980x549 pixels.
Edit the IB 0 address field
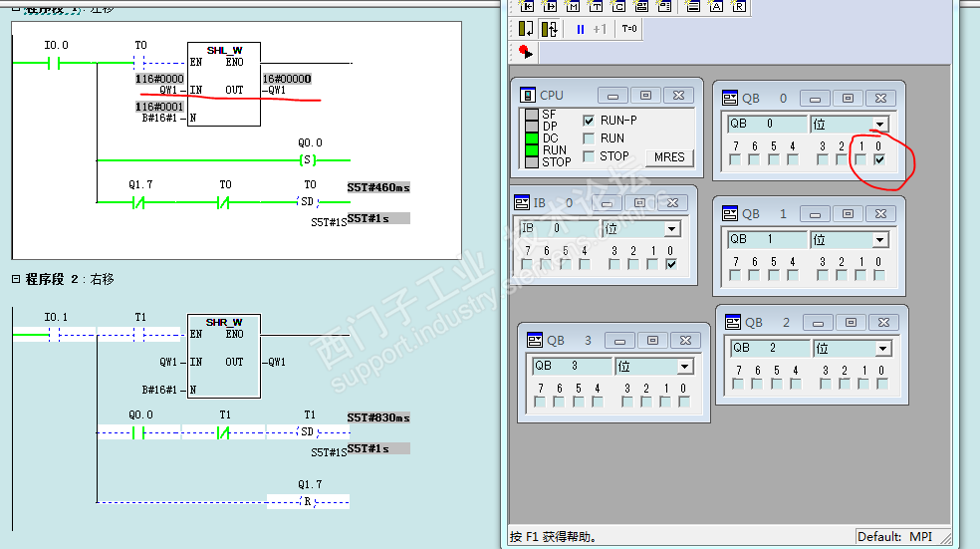pos(558,228)
